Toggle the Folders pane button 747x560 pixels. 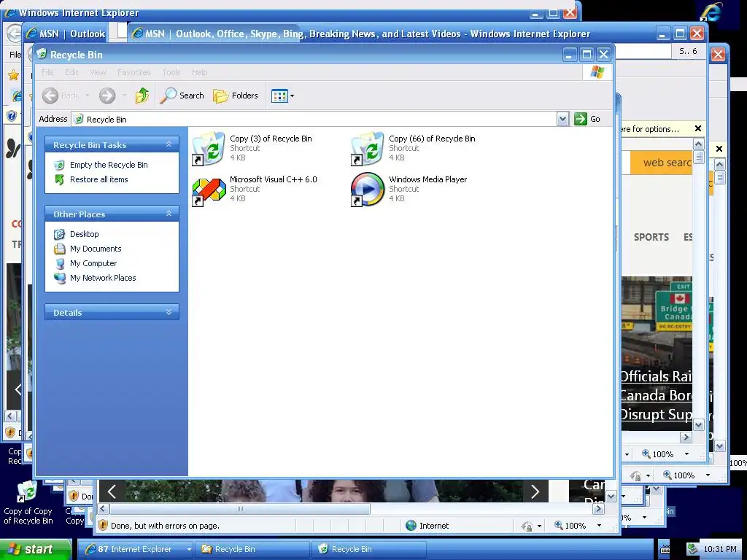[236, 96]
